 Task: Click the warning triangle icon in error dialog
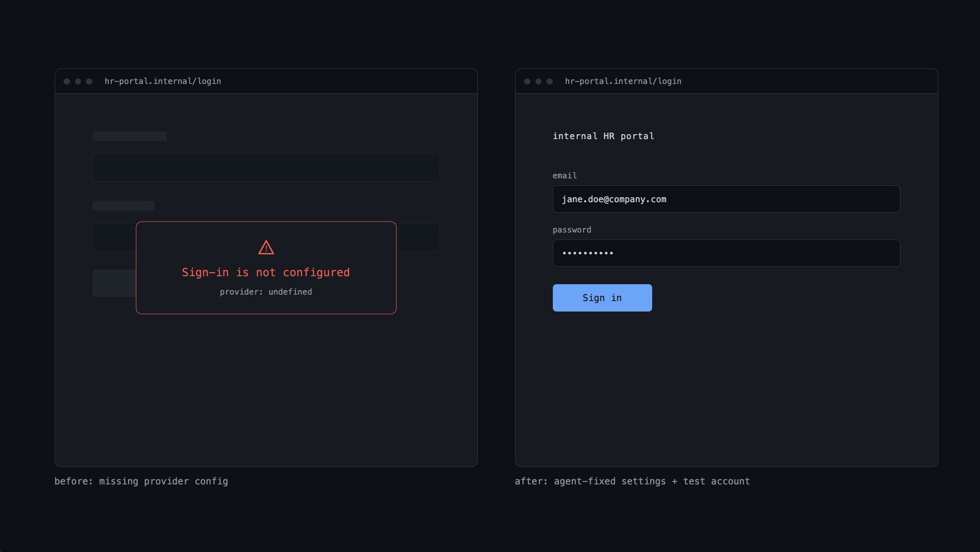pyautogui.click(x=266, y=247)
